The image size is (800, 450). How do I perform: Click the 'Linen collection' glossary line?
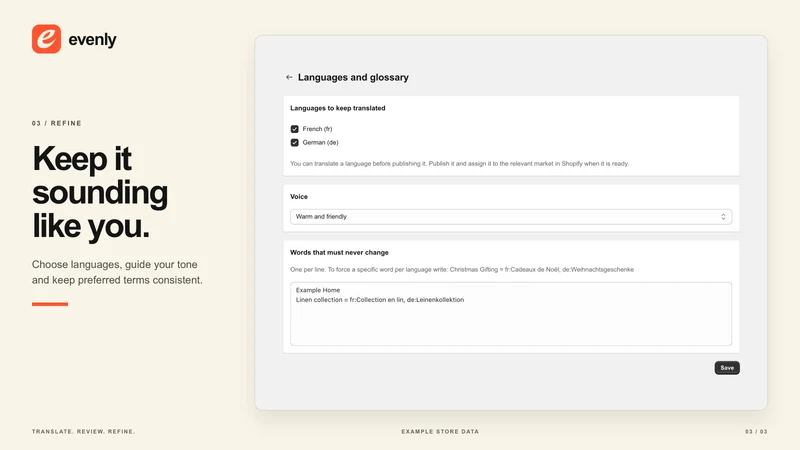click(380, 299)
